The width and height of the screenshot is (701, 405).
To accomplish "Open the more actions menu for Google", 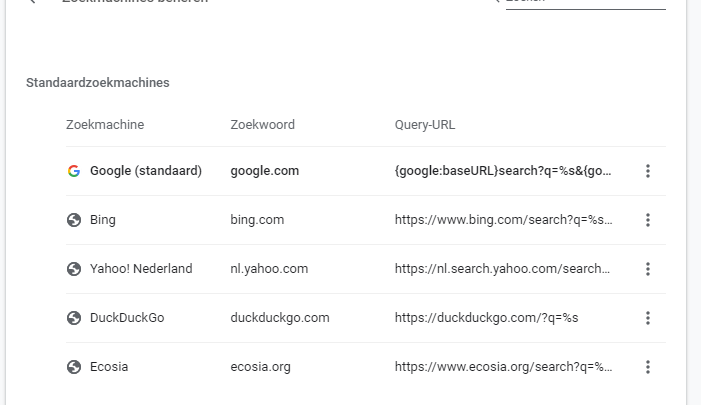I will [x=647, y=171].
